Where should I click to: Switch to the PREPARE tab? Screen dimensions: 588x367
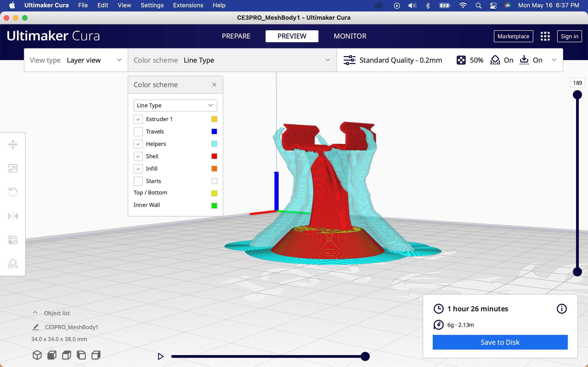[x=236, y=36]
